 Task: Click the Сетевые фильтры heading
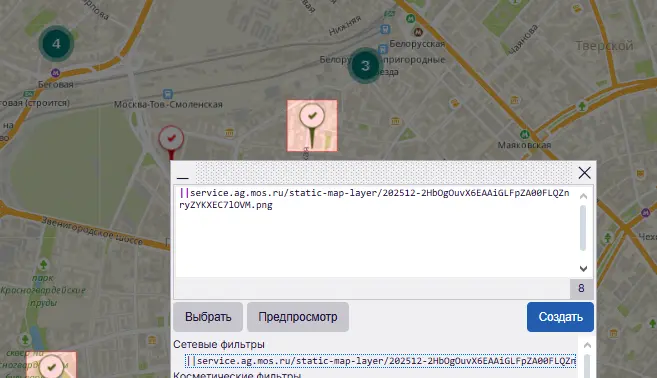click(219, 344)
